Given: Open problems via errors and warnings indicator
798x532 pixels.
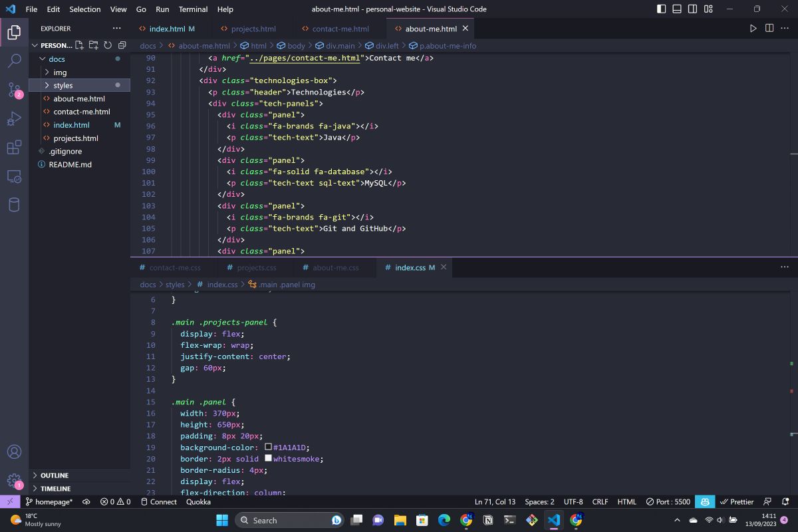Looking at the screenshot, I should click(115, 501).
